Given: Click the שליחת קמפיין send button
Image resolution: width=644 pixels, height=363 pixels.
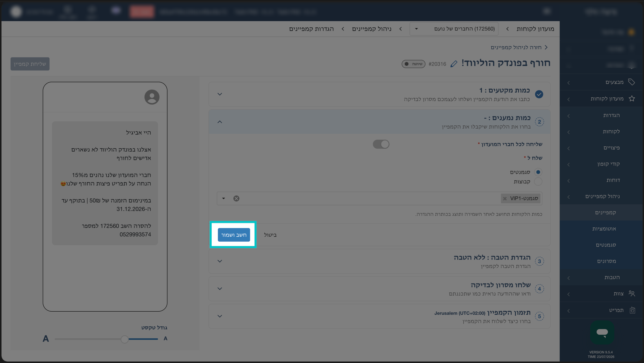Looking at the screenshot, I should (30, 64).
